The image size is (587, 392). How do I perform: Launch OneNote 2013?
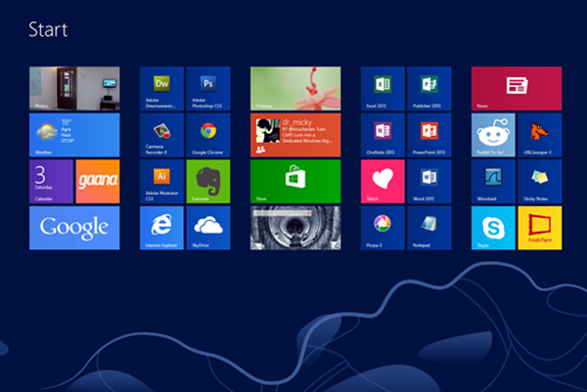[x=383, y=135]
